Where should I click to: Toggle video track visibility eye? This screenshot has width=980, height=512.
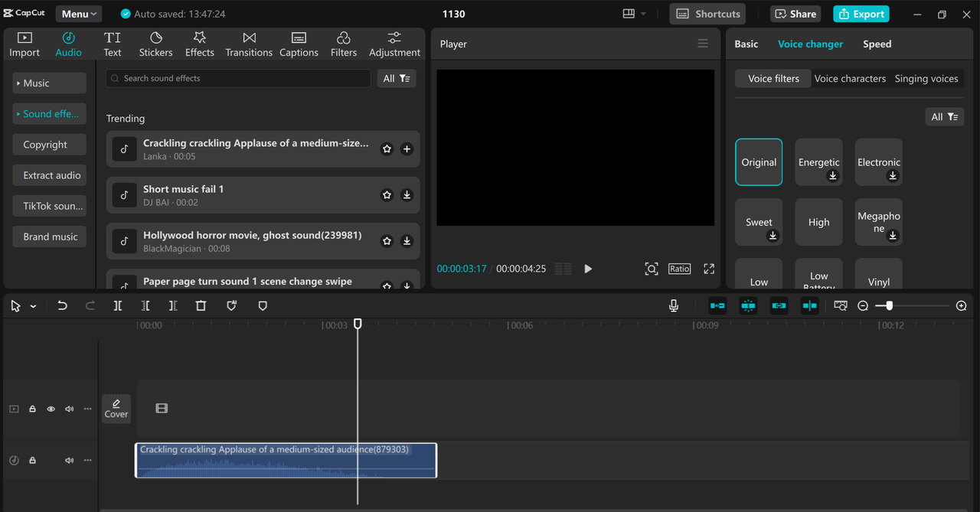pyautogui.click(x=51, y=409)
